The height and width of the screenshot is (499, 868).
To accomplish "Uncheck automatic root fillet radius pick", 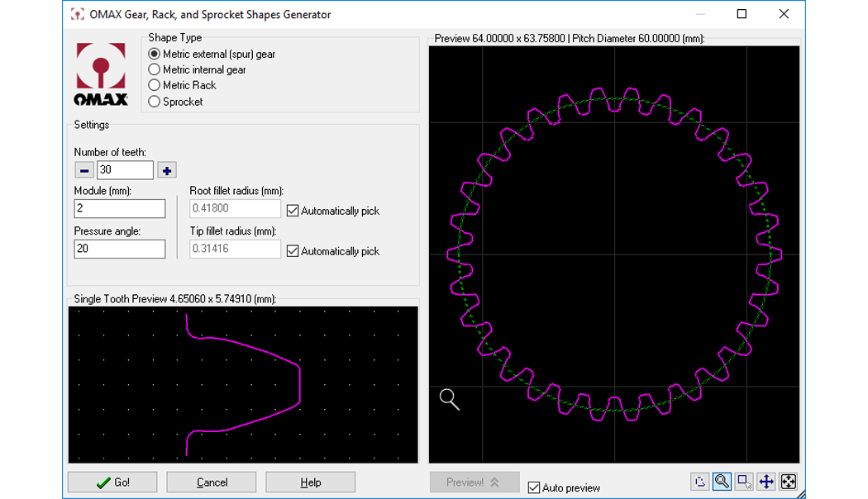I will [x=293, y=211].
